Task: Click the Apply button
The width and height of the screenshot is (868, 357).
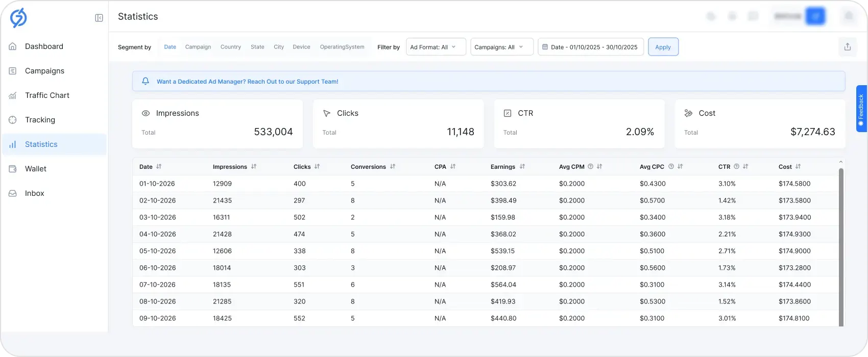Action: pos(663,47)
